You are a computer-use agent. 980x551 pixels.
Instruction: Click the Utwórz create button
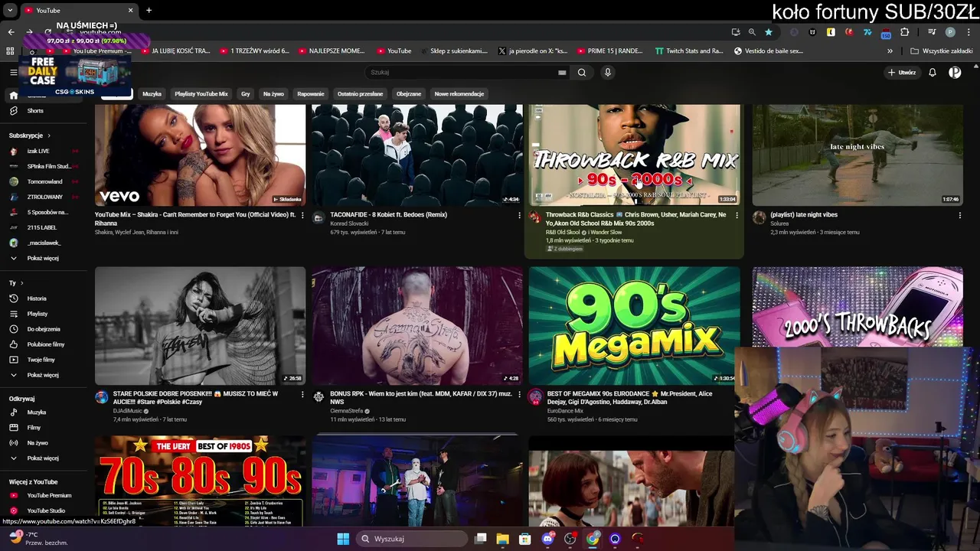coord(902,73)
